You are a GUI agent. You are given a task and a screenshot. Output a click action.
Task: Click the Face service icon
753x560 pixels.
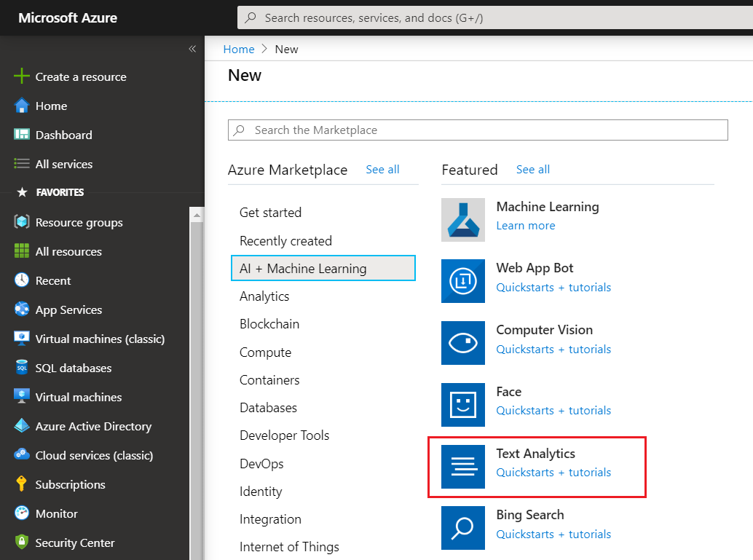tap(462, 405)
